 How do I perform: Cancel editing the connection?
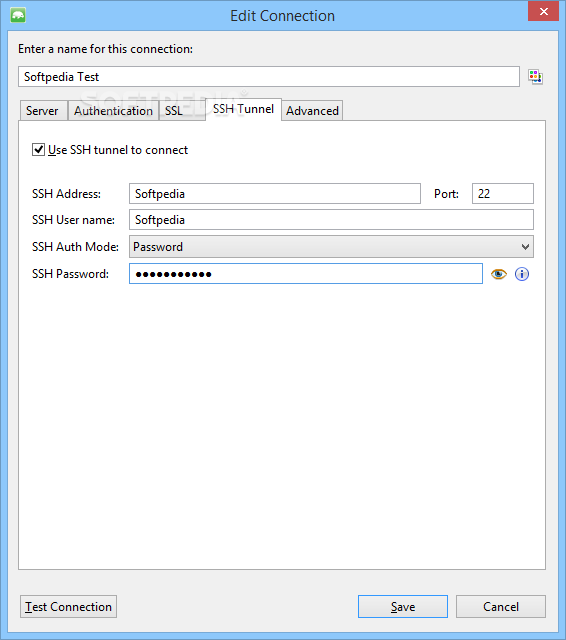pos(501,607)
